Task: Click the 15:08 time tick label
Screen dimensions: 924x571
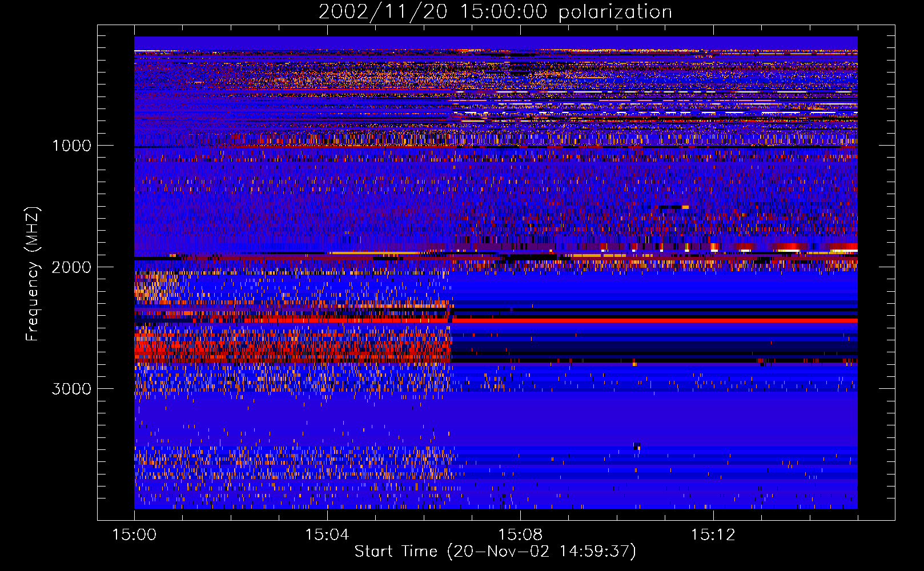Action: coord(520,535)
